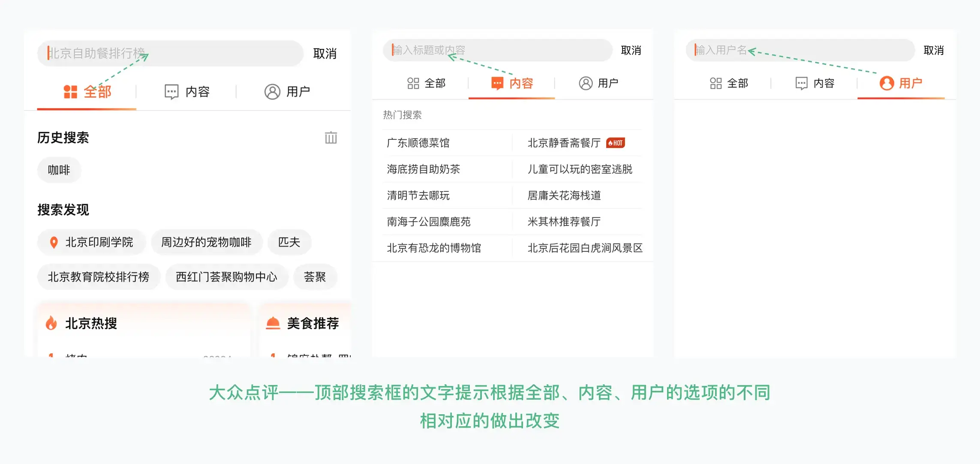Viewport: 980px width, 464px height.
Task: Click the orange 内容 chat icon in middle panel
Action: click(x=497, y=83)
